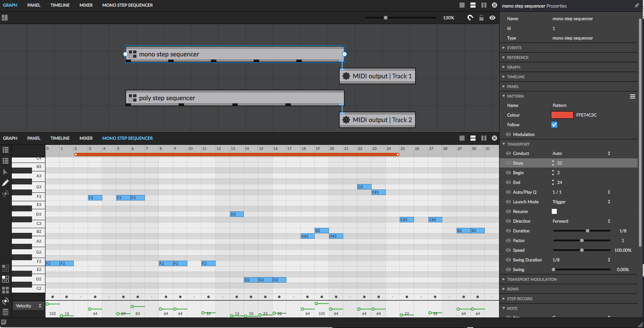Viewport: 644px width, 328px height.
Task: Open the Direction dropdown set to Forward
Action: [581, 221]
